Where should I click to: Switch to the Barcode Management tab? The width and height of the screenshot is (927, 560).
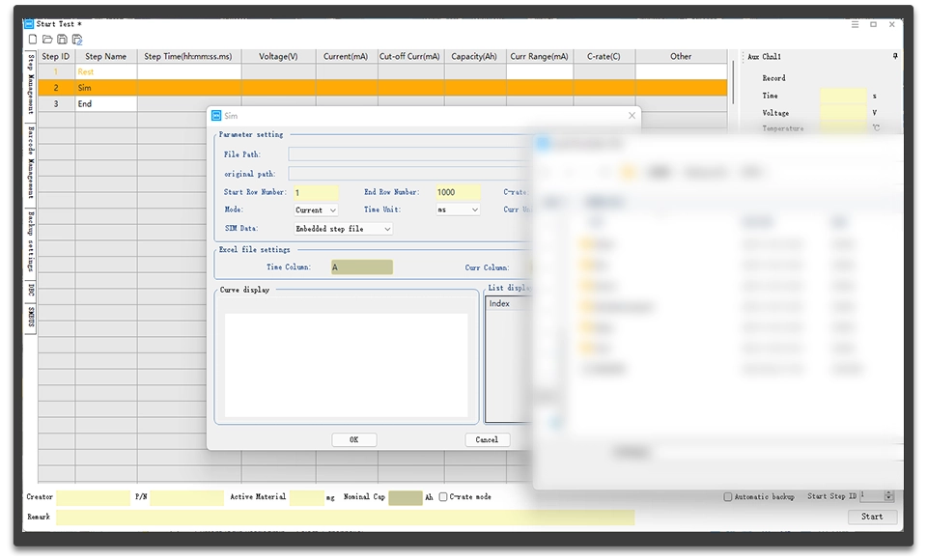31,160
